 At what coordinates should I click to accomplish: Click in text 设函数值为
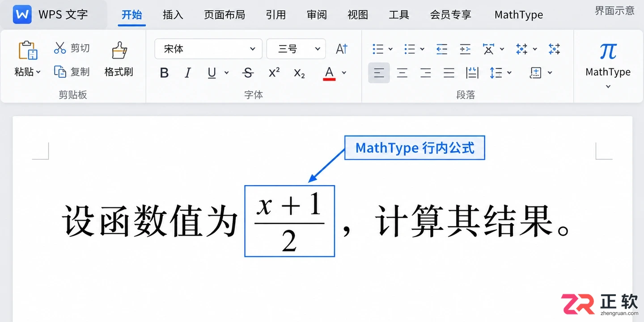tap(150, 220)
